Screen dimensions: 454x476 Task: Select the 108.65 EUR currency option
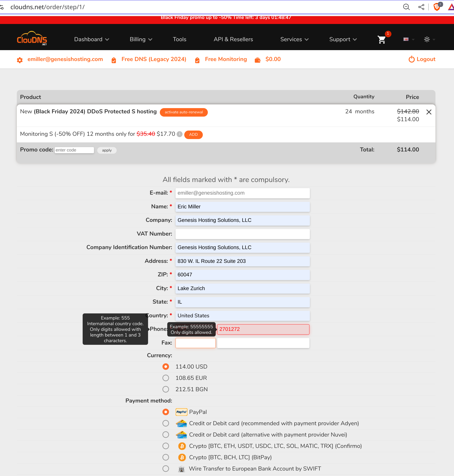click(166, 378)
